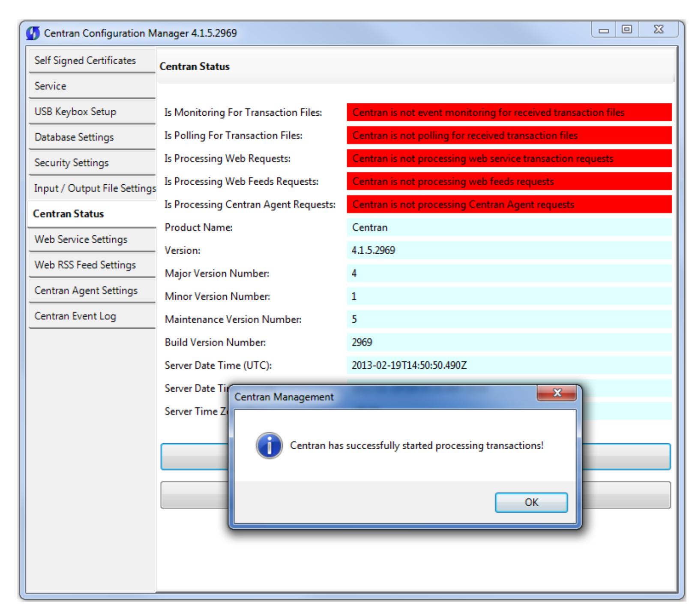
Task: Click the Product Name value 'Centran'
Action: [509, 227]
